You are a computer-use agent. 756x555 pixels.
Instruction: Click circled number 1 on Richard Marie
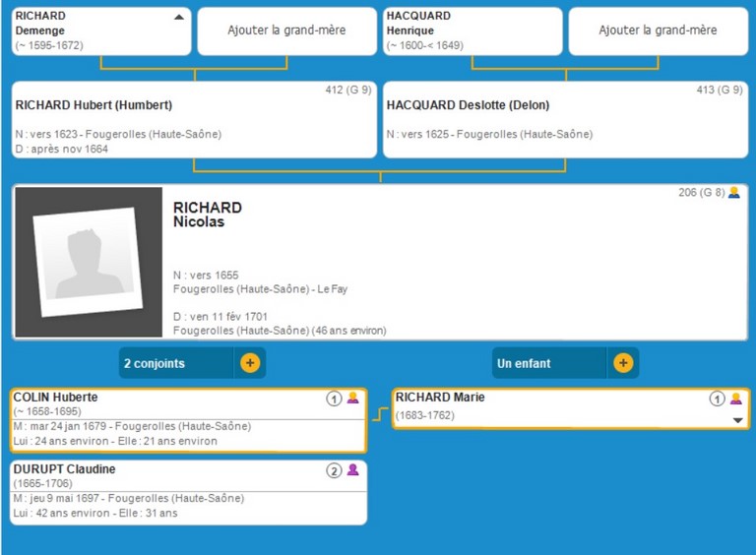click(x=717, y=399)
